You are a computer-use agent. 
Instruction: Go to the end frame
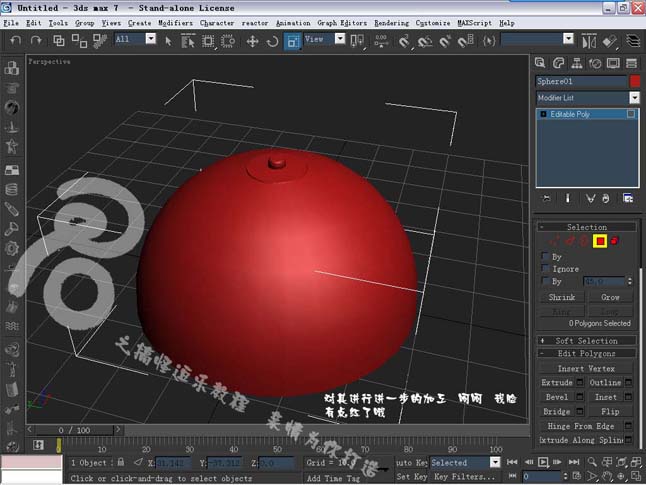(x=573, y=462)
